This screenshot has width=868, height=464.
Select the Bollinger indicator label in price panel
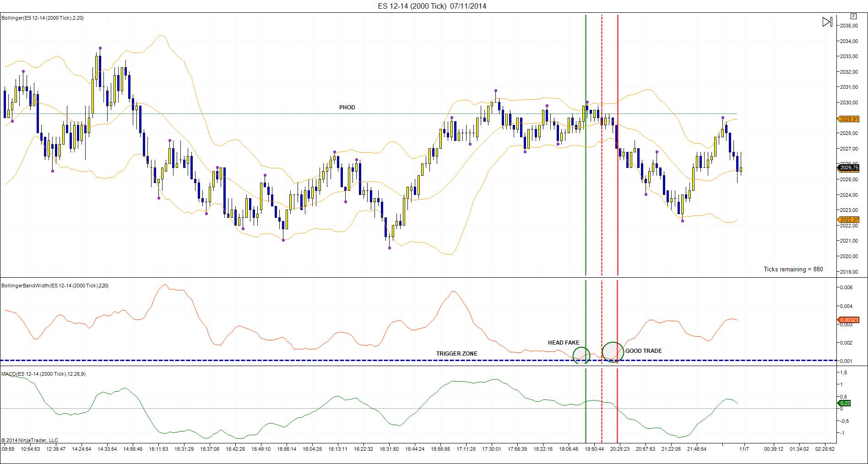click(43, 18)
